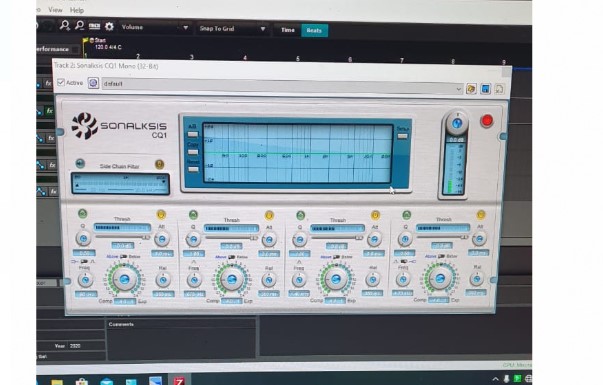Image resolution: width=603 pixels, height=385 pixels.
Task: Click the band 3 Freq knob
Action: 299,280
